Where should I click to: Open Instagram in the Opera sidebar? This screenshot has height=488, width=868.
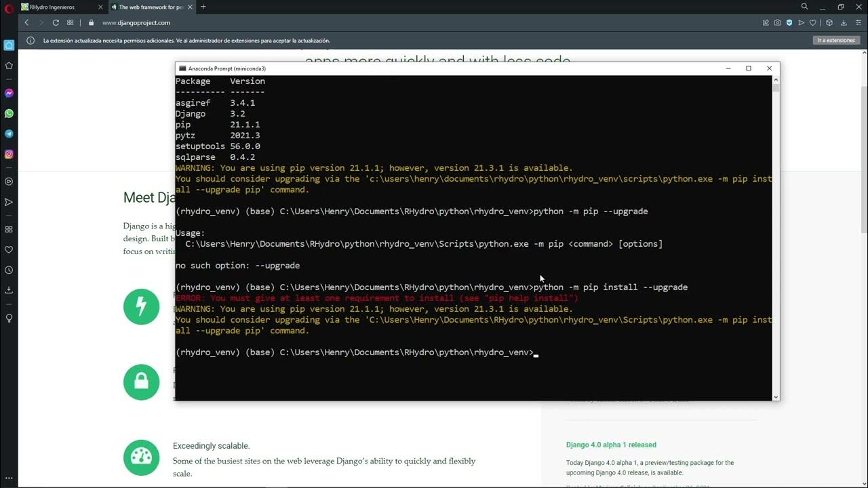click(x=9, y=154)
